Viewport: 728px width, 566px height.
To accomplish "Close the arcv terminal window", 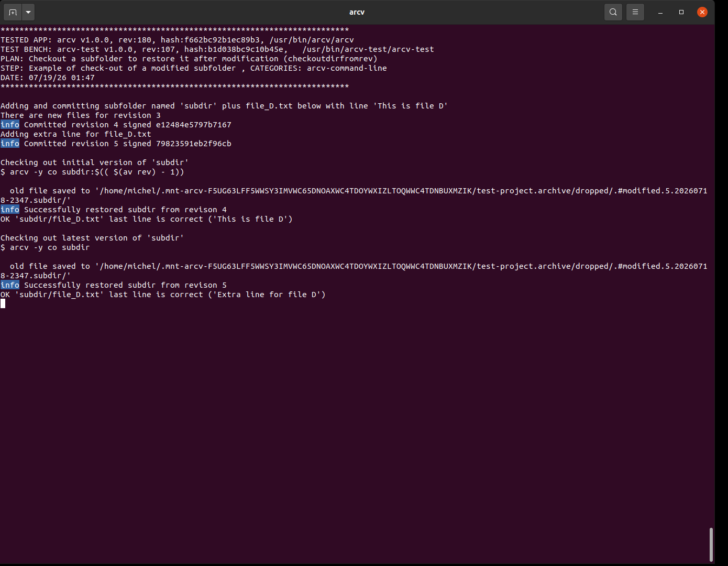I will pos(702,12).
